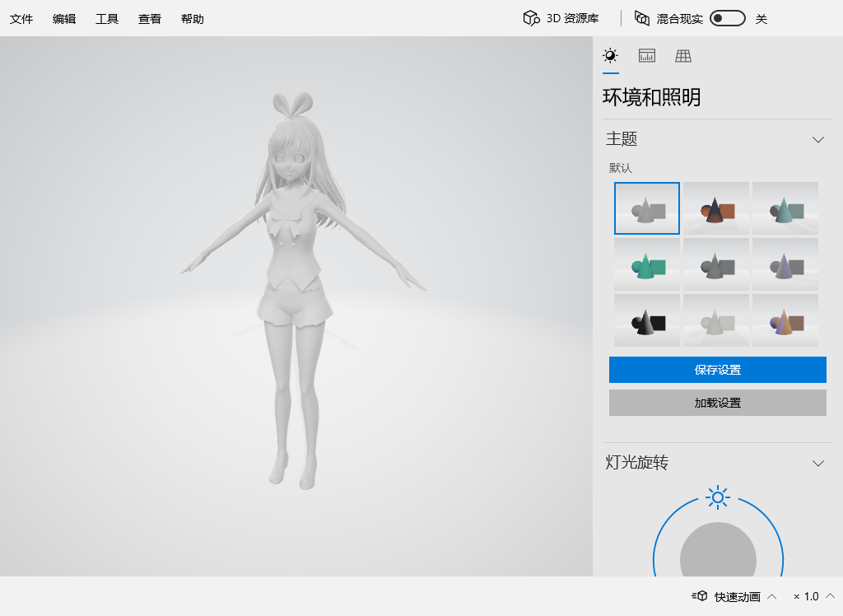Open the × 1.0 speed dropdown arrow
Viewport: 843px width, 616px height.
830,596
